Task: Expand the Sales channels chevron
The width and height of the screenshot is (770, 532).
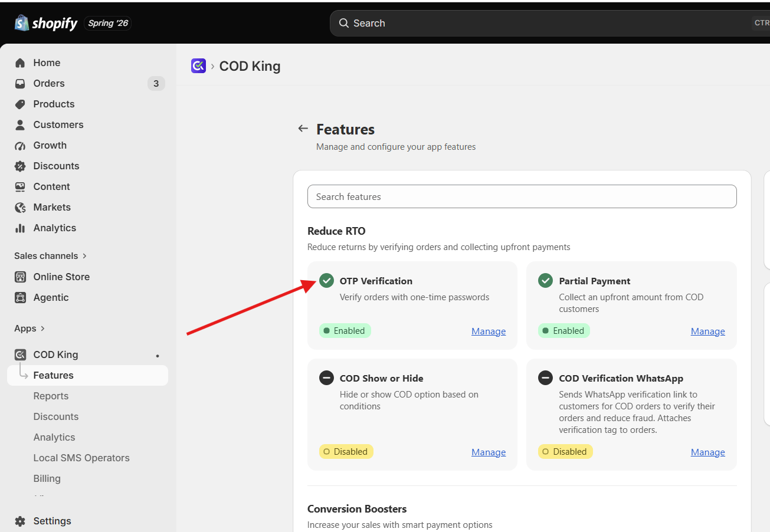Action: click(x=84, y=256)
